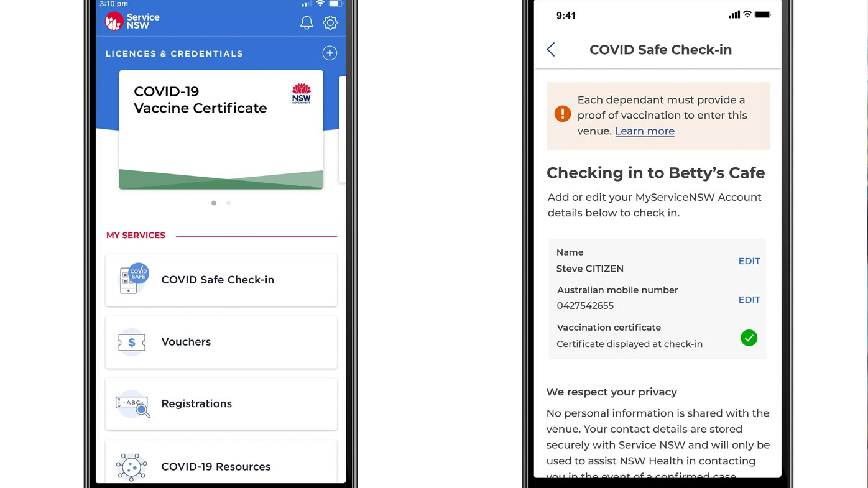Image resolution: width=868 pixels, height=488 pixels.
Task: Tap the orange warning exclamation icon
Action: (563, 114)
